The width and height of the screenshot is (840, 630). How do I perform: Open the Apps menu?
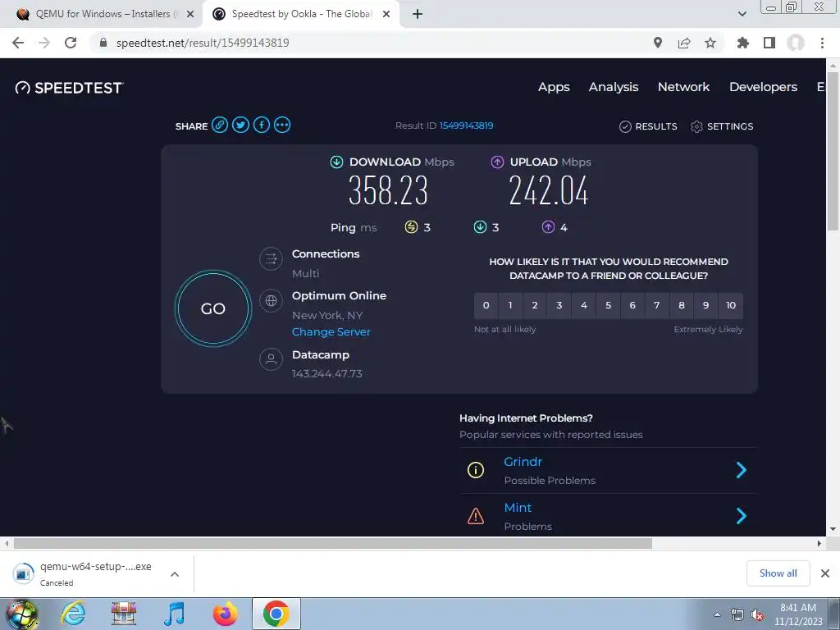[x=554, y=87]
